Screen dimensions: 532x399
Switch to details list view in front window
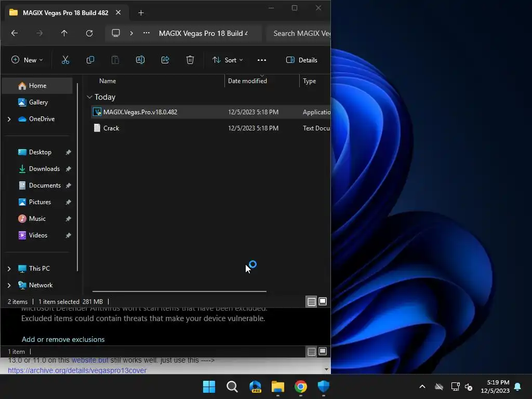tap(312, 302)
